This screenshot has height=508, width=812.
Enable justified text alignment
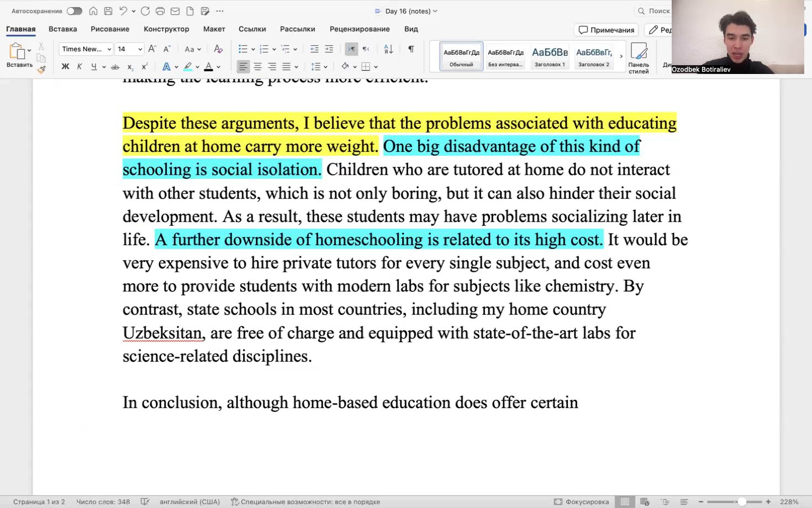[x=286, y=66]
